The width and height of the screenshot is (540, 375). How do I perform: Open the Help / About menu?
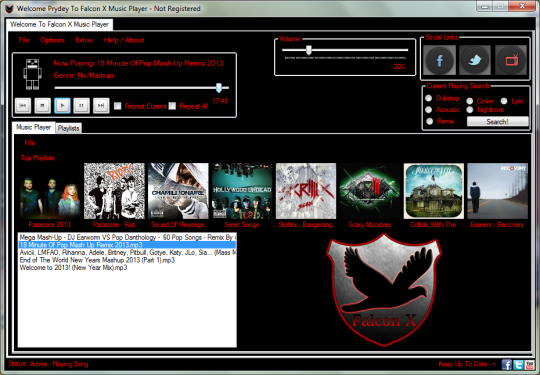point(124,40)
